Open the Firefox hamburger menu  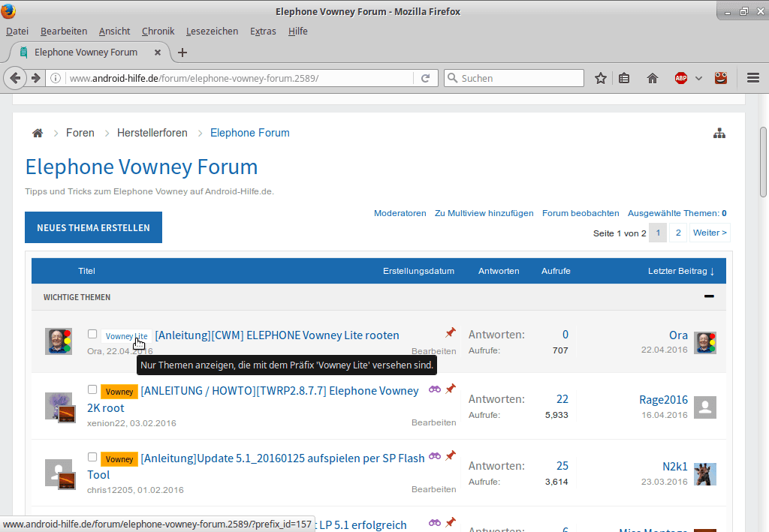[x=753, y=78]
